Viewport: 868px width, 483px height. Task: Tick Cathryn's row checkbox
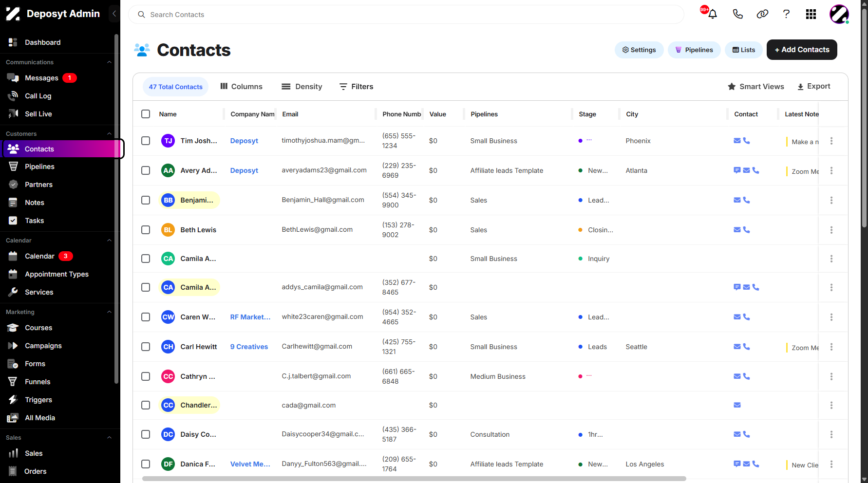click(x=146, y=376)
